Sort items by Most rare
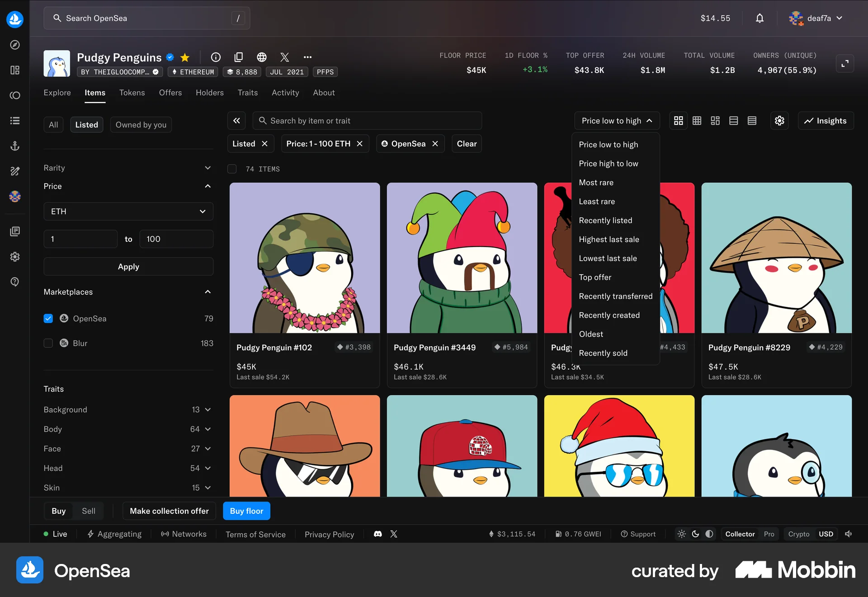Screen dimensions: 868x597 point(596,182)
